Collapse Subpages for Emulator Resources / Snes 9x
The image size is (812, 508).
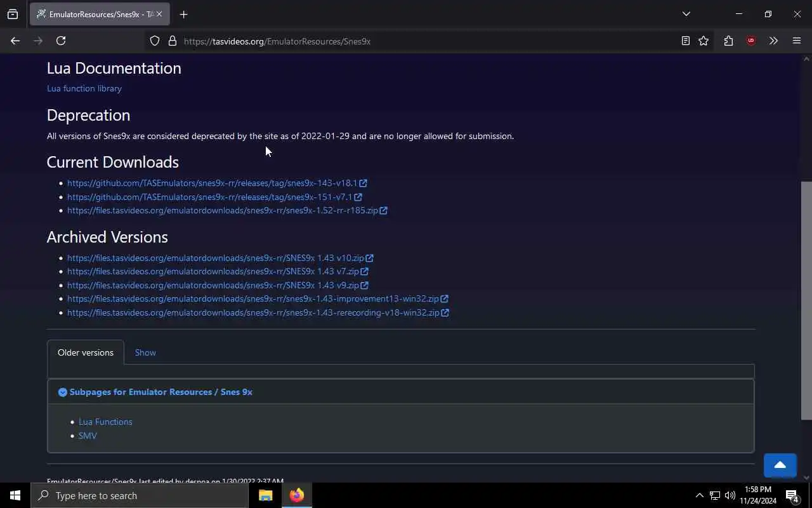tap(155, 392)
